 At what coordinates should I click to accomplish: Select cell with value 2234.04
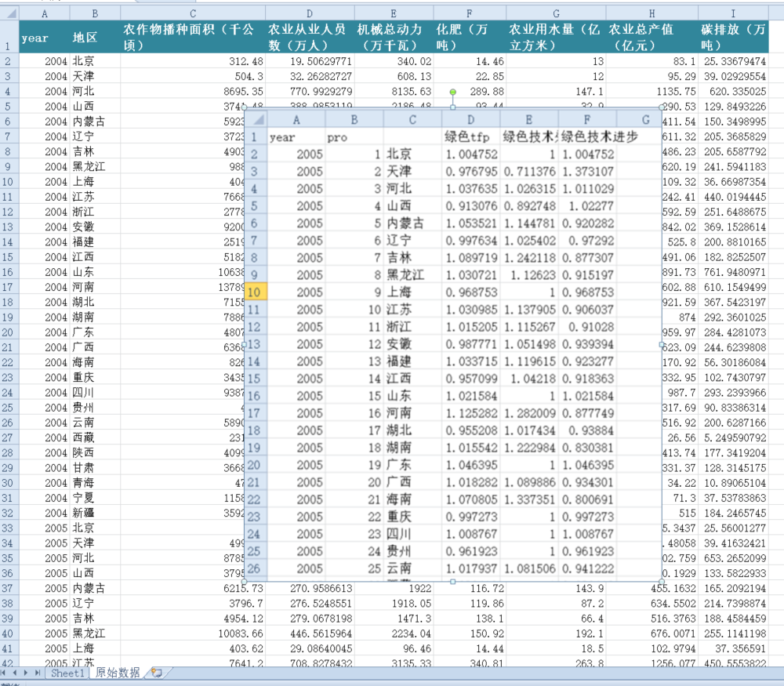click(x=394, y=633)
